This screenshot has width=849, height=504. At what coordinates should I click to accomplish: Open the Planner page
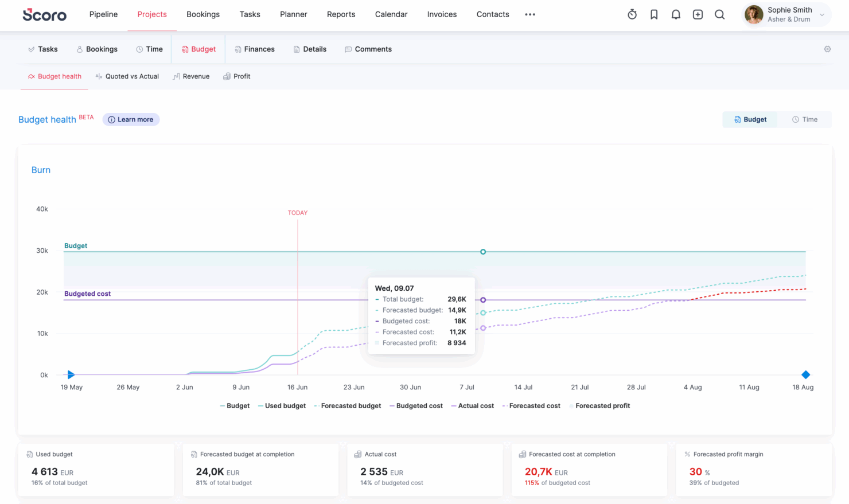coord(294,14)
